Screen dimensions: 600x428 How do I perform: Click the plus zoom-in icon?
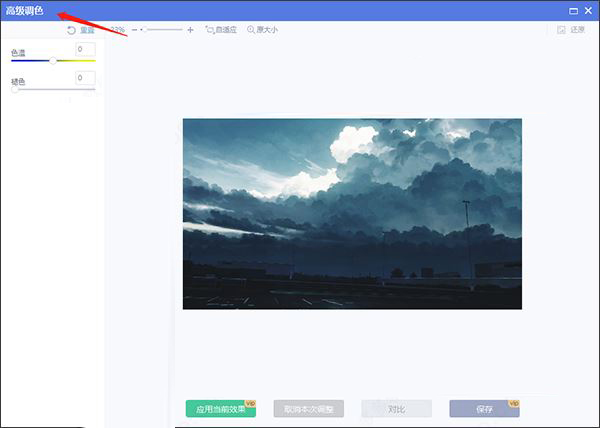point(190,30)
